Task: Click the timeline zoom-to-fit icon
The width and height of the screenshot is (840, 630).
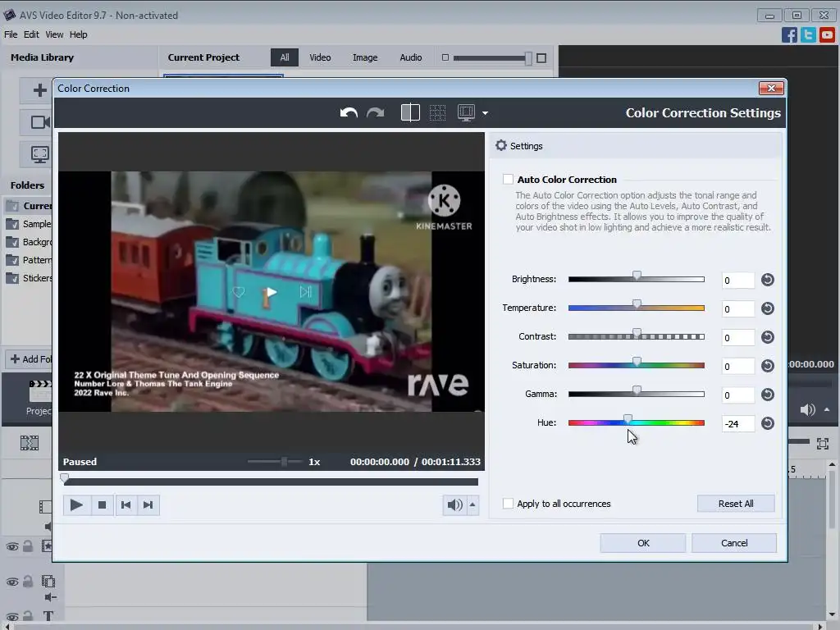Action: (823, 444)
